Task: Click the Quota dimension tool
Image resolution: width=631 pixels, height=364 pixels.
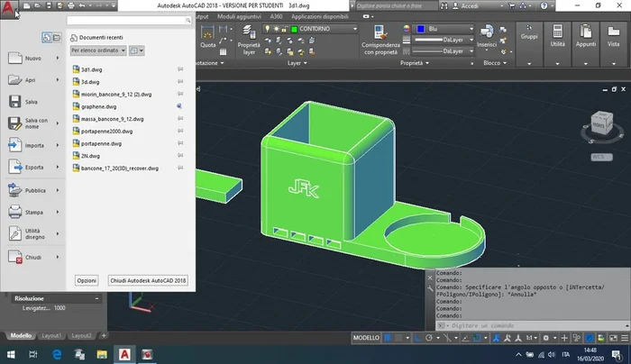Action: [x=207, y=32]
